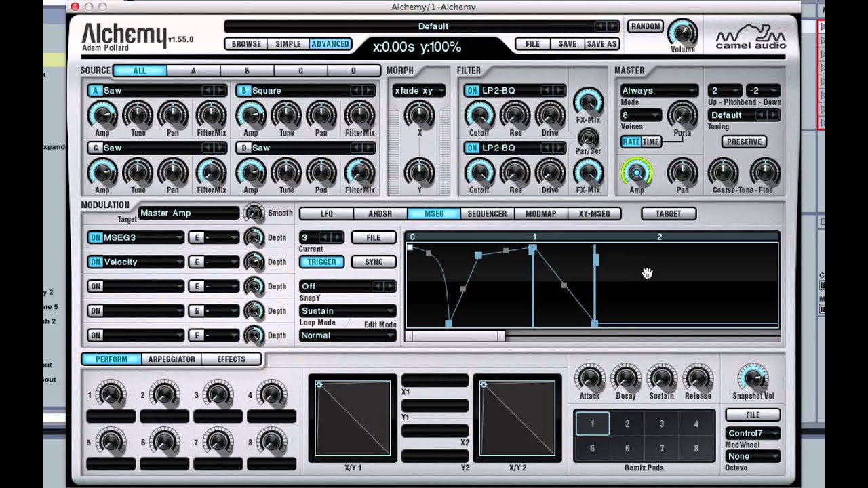
Task: Click the Porta knob
Action: pyautogui.click(x=682, y=115)
